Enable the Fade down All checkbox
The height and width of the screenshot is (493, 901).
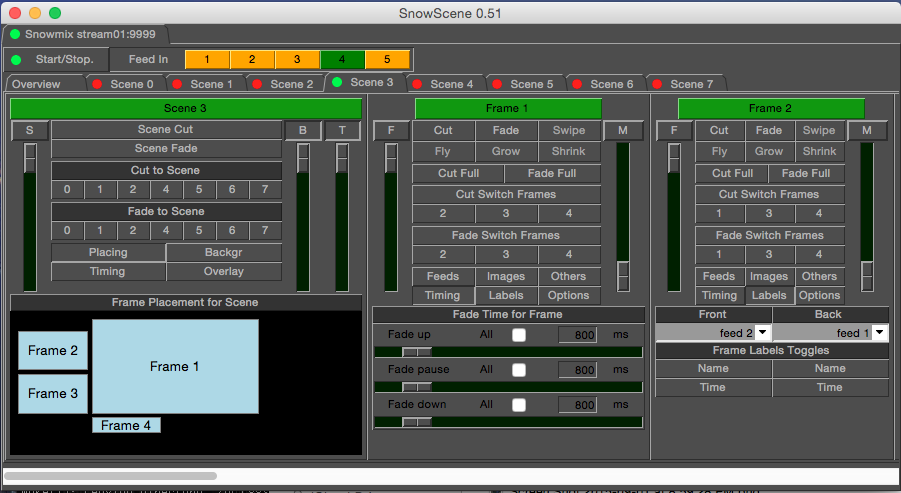(519, 405)
